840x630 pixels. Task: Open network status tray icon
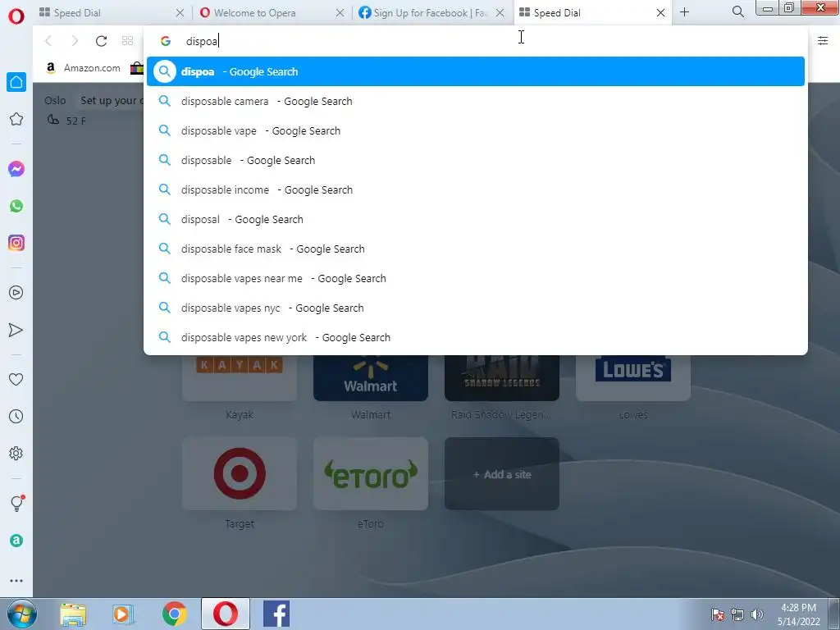point(737,614)
